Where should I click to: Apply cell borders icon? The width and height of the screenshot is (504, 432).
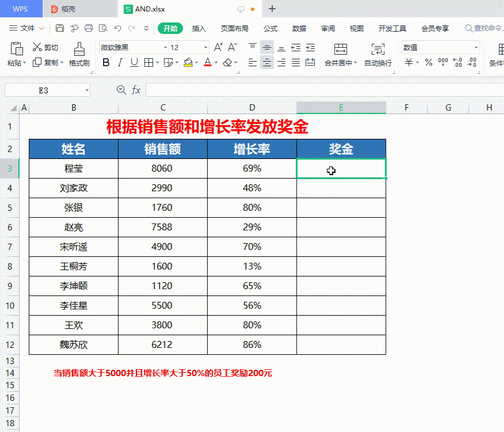coord(148,62)
